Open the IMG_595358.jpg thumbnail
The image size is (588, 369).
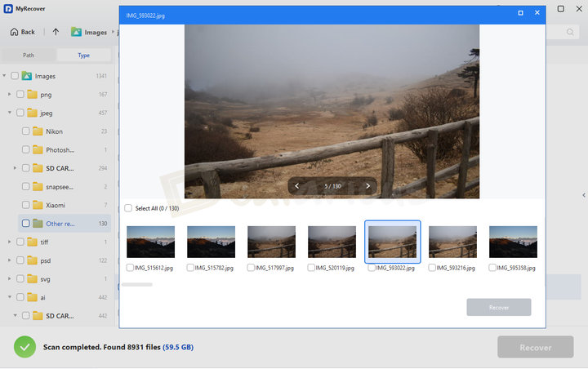pos(513,242)
